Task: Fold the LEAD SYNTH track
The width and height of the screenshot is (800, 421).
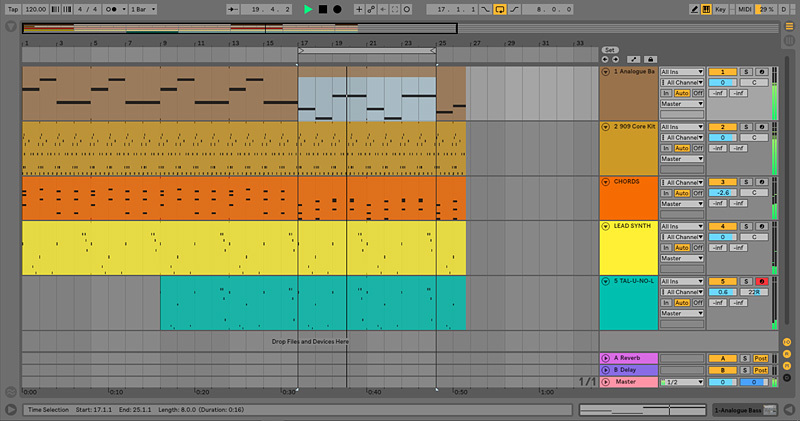Action: pos(605,226)
